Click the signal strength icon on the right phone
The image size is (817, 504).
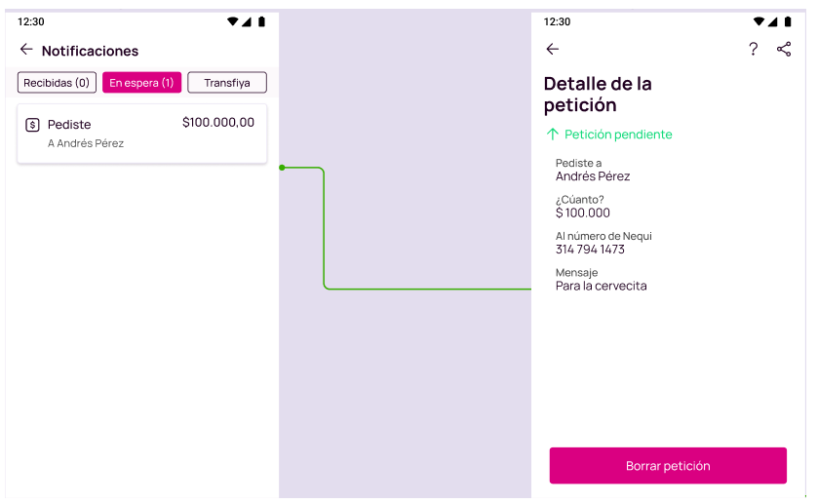[773, 21]
